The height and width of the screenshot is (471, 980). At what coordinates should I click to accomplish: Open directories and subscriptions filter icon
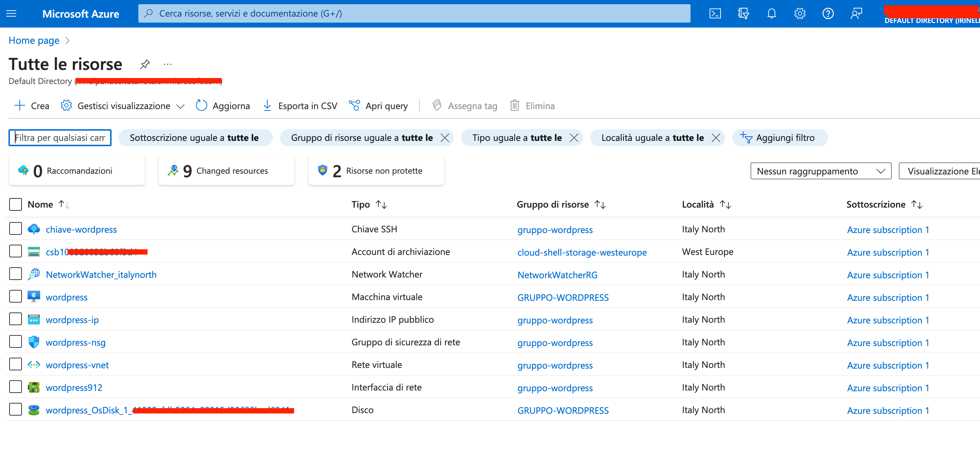click(743, 14)
